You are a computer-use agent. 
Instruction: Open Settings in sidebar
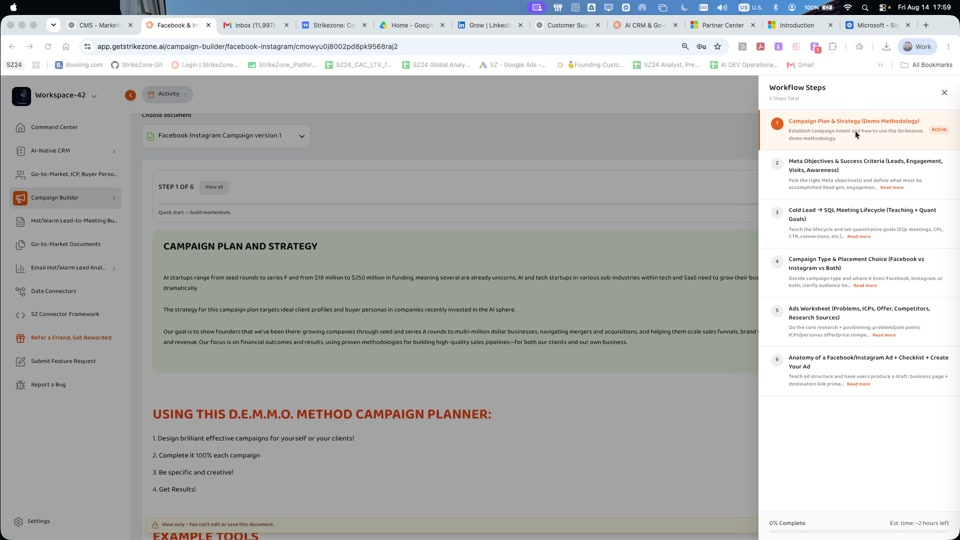(x=32, y=522)
